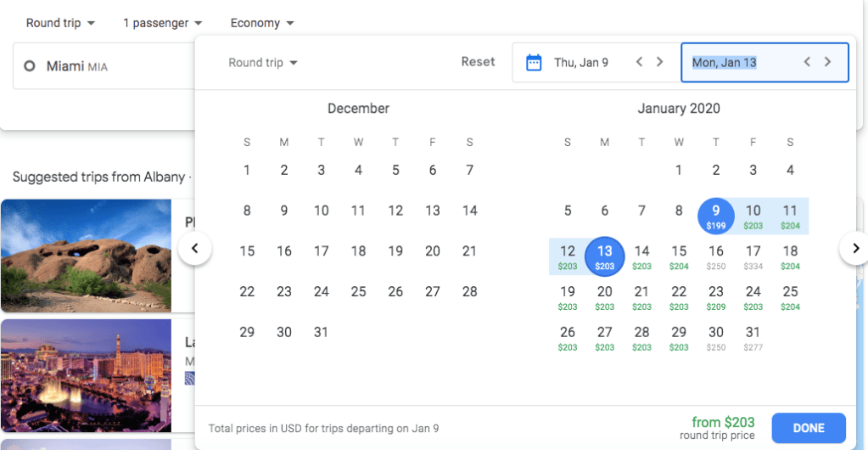Move return date back one day
The width and height of the screenshot is (868, 450).
[x=807, y=62]
